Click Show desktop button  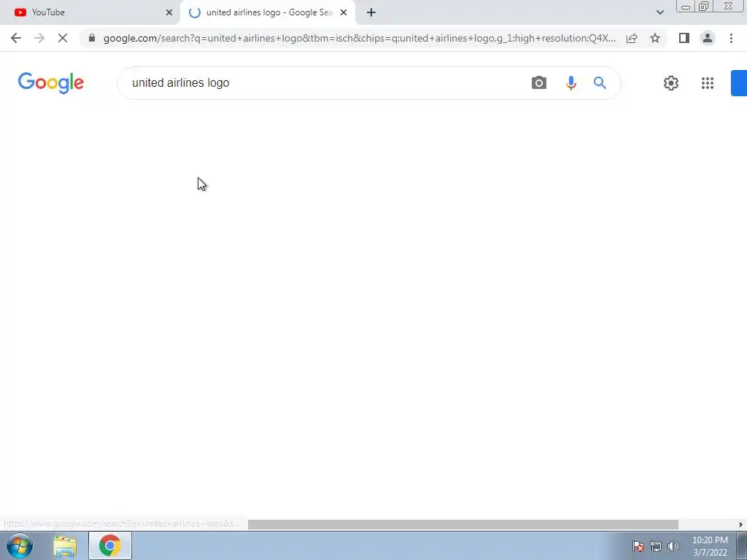742,545
